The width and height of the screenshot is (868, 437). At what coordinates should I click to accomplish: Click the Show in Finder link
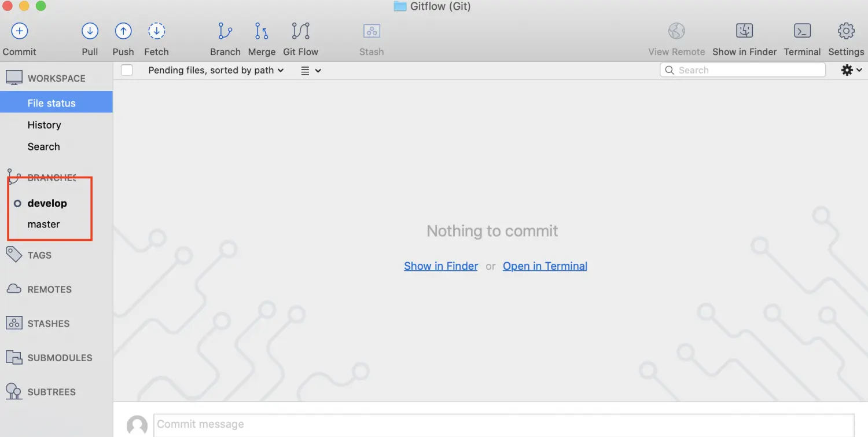[x=441, y=266]
